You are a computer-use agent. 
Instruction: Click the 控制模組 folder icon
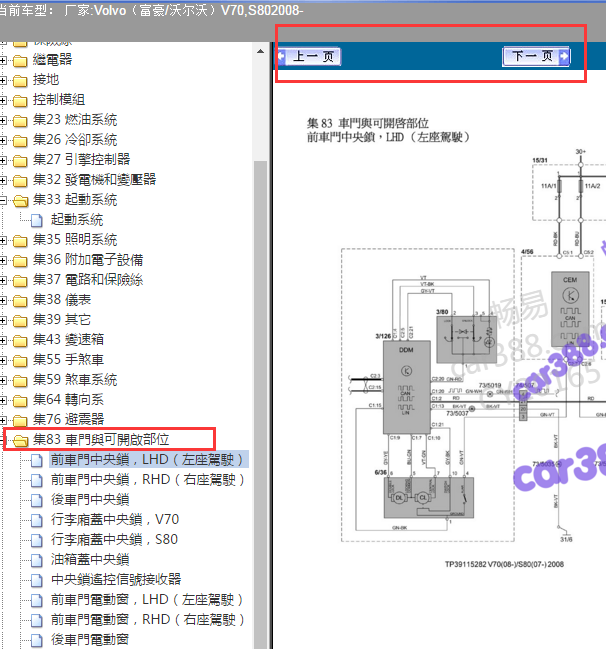coord(20,101)
